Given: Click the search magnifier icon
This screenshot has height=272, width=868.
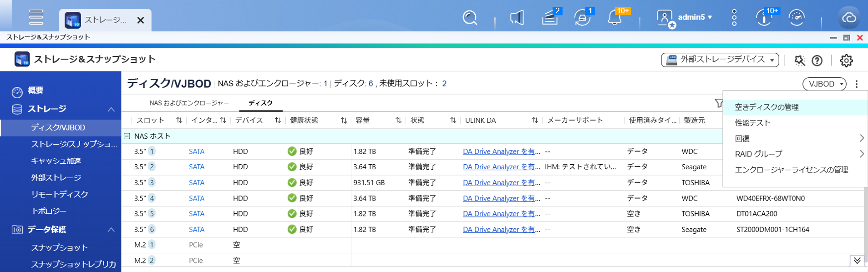Looking at the screenshot, I should click(469, 18).
